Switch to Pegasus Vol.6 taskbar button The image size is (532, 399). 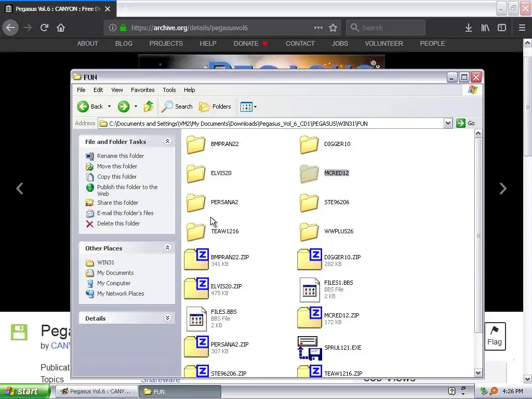[96, 391]
